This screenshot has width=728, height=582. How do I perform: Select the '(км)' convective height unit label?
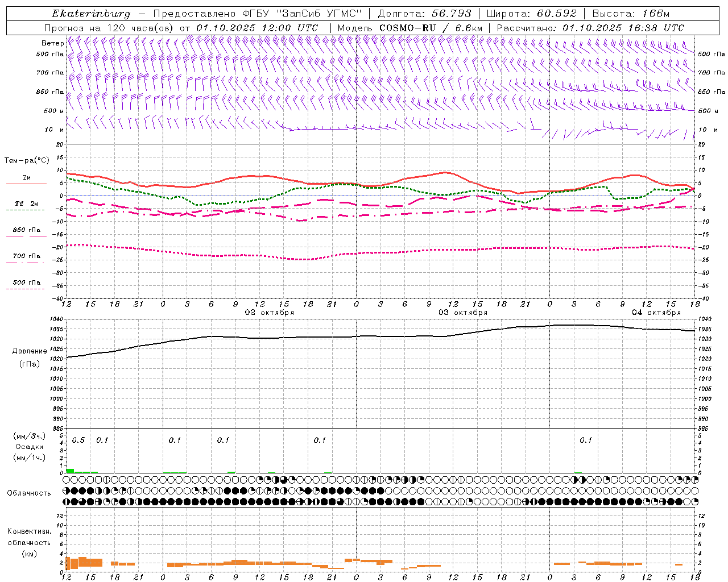[29, 554]
